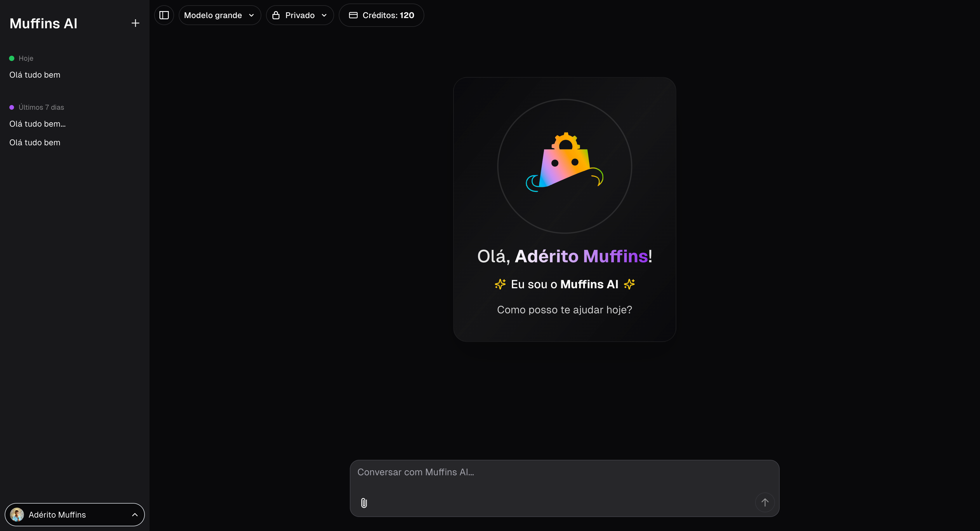Screen dimensions: 980x531
Task: Click the paperclip attachment icon
Action: [x=364, y=502]
